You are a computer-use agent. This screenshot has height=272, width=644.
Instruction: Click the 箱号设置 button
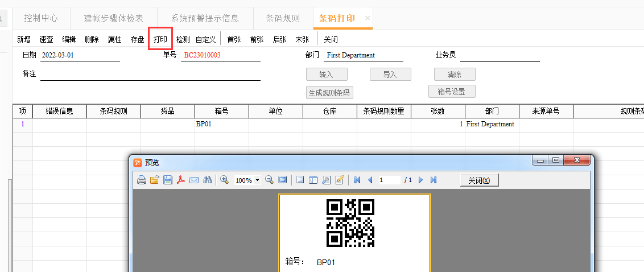coord(452,91)
